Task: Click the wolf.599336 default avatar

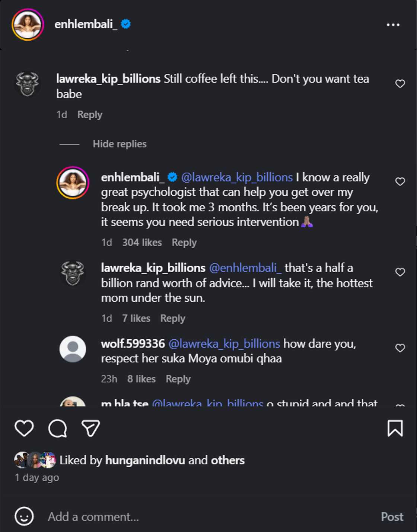Action: (x=73, y=349)
